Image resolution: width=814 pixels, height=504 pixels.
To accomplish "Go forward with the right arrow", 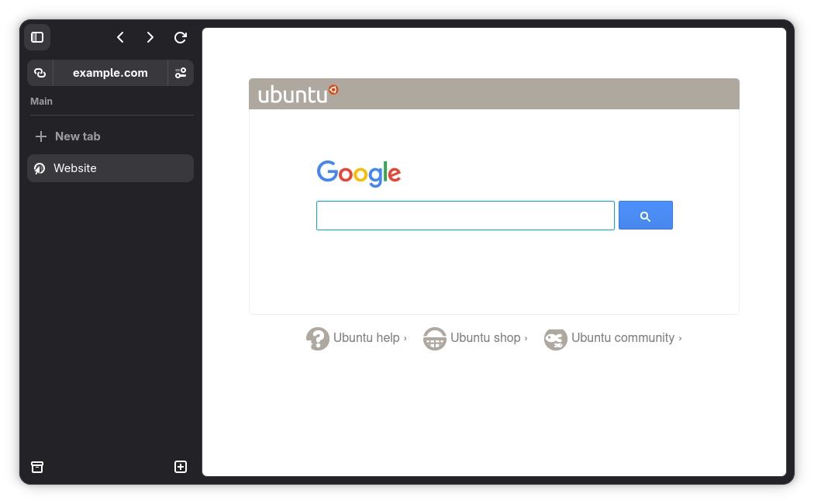I will pyautogui.click(x=150, y=37).
